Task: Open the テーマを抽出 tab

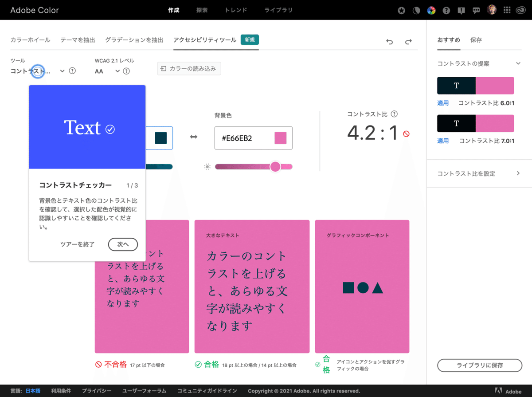Action: pos(78,40)
